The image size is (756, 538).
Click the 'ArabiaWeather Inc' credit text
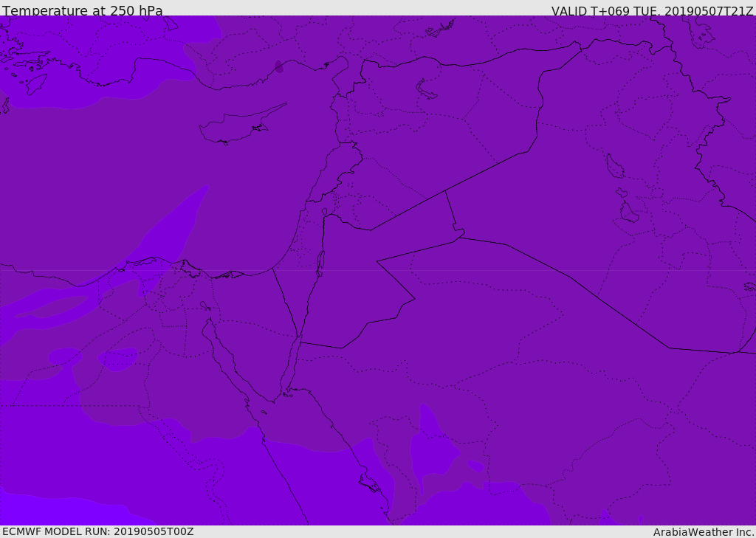coord(704,532)
